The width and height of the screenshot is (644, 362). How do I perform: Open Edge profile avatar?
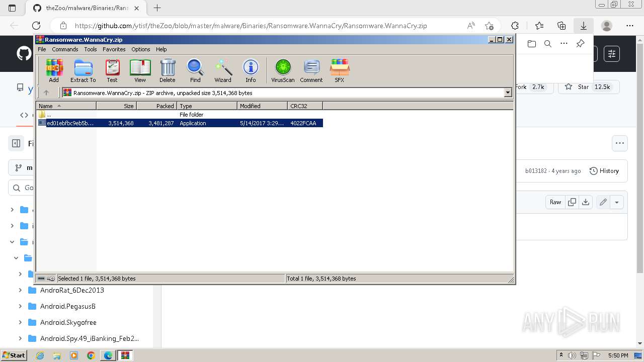click(x=607, y=26)
